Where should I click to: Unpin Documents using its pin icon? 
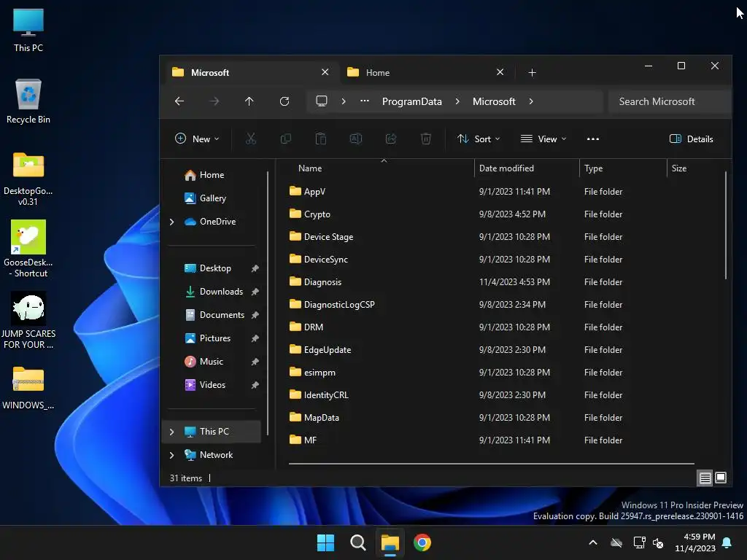pyautogui.click(x=255, y=315)
